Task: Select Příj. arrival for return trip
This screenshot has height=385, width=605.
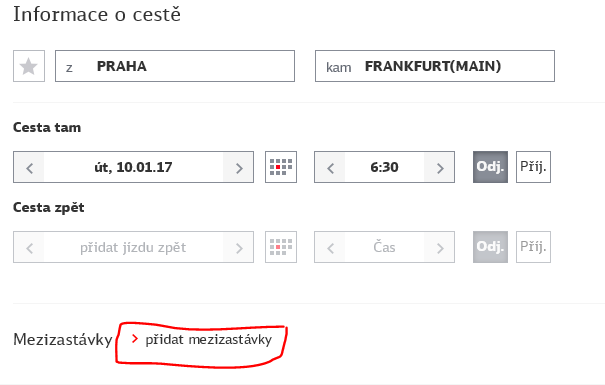Action: click(533, 247)
